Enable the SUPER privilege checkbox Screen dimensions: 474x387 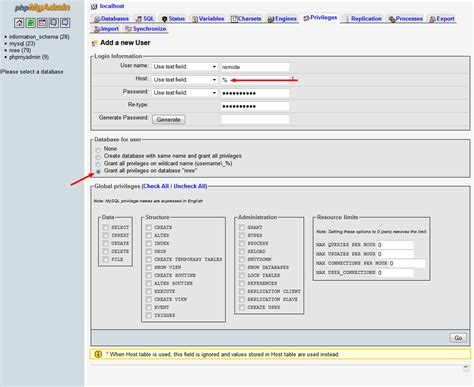(242, 235)
